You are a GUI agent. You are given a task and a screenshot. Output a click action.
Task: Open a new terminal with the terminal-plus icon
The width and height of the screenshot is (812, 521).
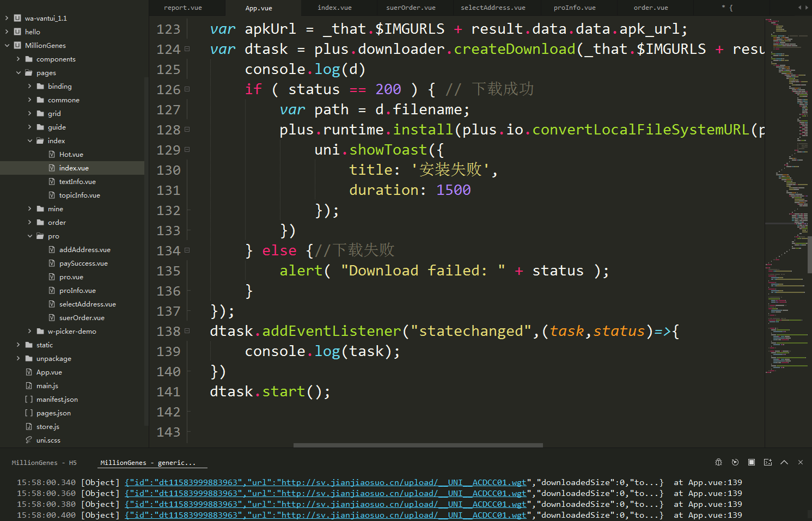pos(767,462)
